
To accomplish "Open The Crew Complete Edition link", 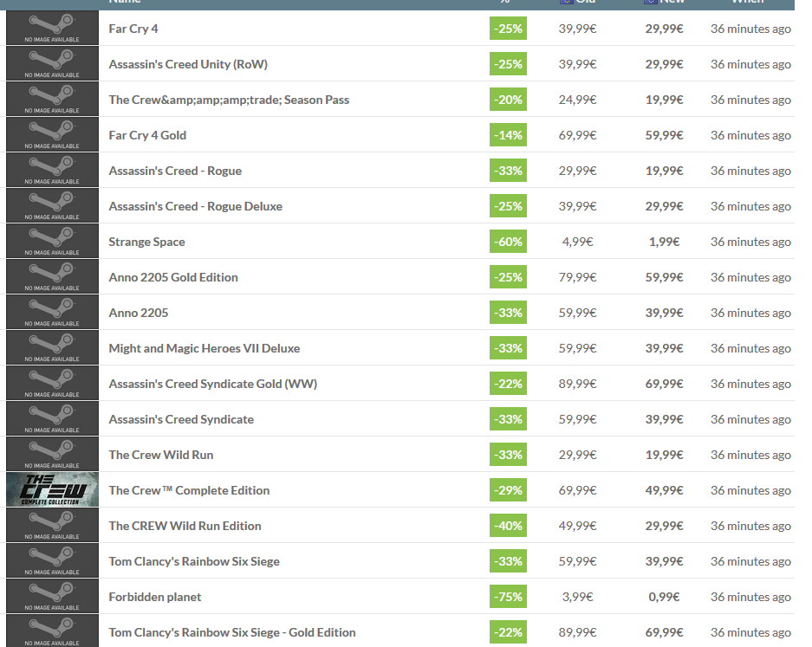I will click(x=189, y=491).
